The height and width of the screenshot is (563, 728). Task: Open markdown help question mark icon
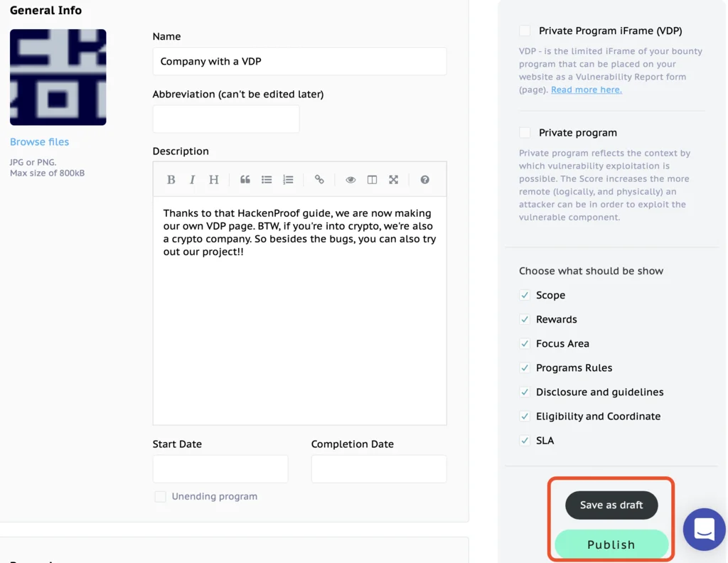point(425,180)
